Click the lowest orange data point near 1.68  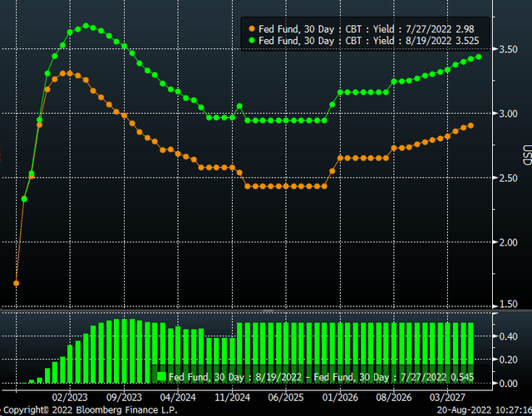pos(16,283)
